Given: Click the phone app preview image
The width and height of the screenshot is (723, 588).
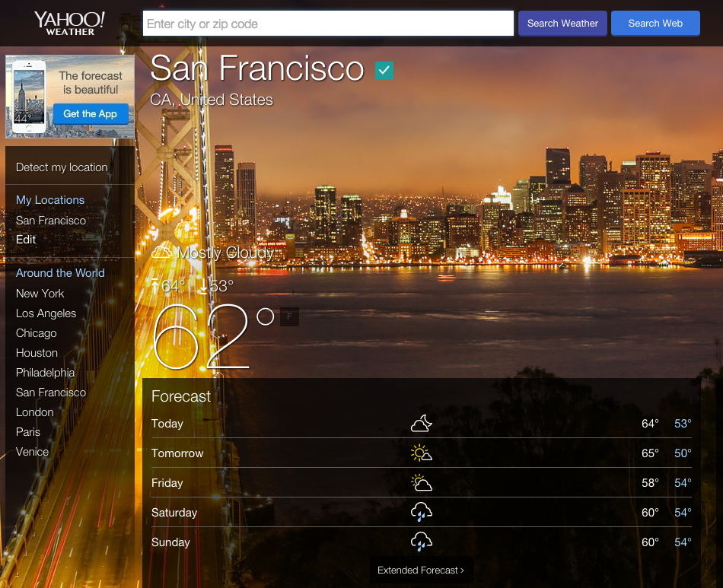Looking at the screenshot, I should [29, 97].
